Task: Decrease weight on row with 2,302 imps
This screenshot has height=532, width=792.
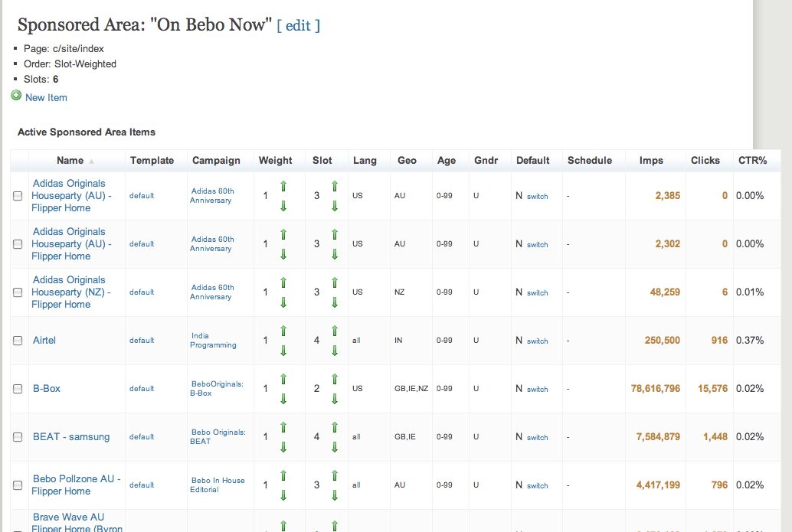Action: (283, 254)
